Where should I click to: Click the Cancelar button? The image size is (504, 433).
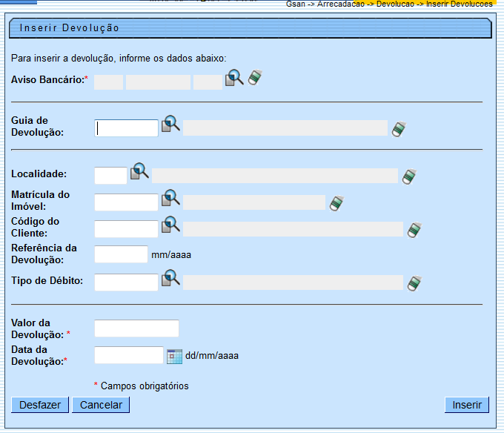(101, 405)
